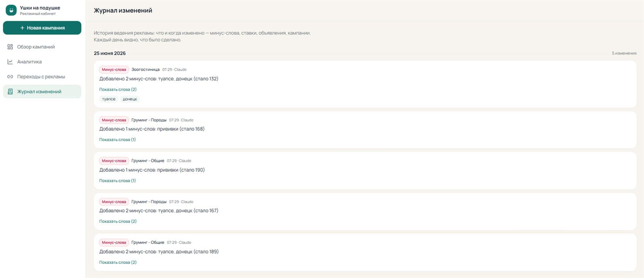Click the Ушки на подушке logo icon
The height and width of the screenshot is (278, 644).
point(11,10)
